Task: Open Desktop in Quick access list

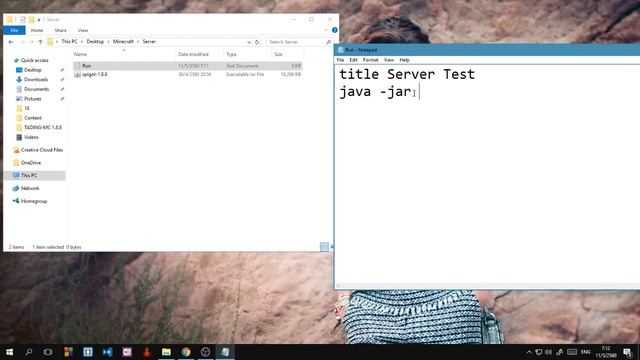Action: [33, 70]
